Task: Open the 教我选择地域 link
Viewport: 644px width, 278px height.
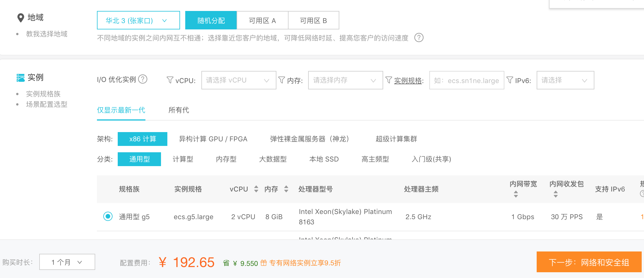Action: point(47,34)
